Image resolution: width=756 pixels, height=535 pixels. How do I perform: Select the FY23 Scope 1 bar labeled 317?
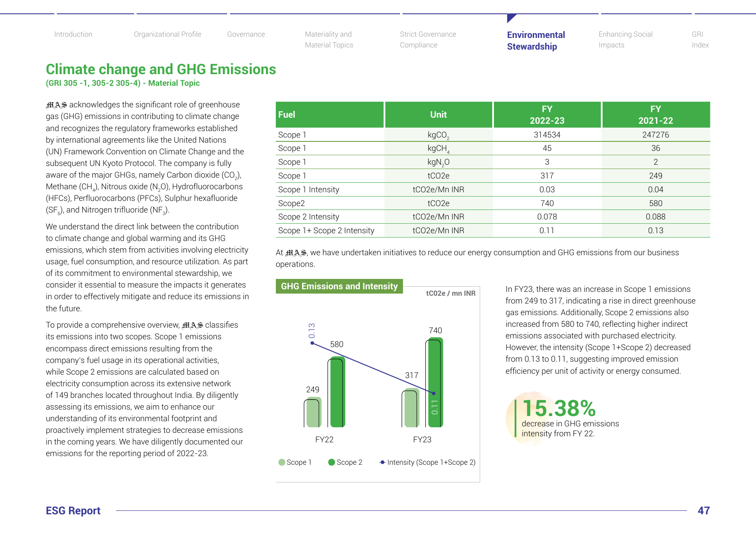coord(411,408)
